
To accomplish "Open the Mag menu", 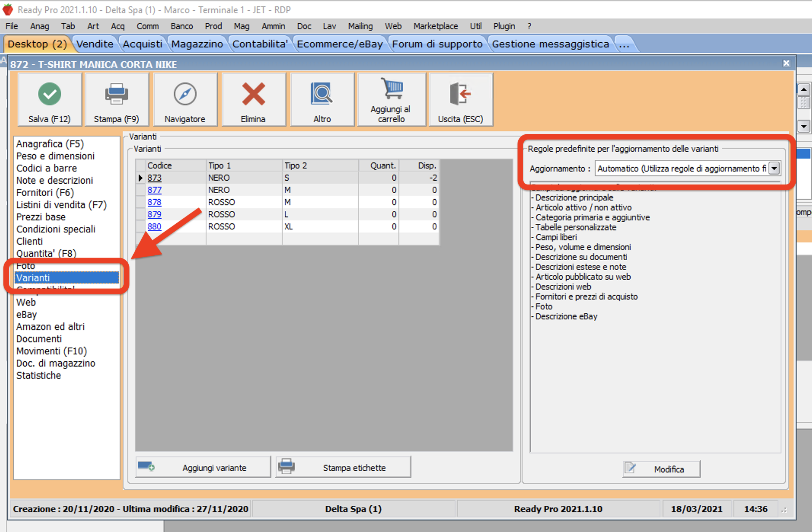I will coord(241,26).
